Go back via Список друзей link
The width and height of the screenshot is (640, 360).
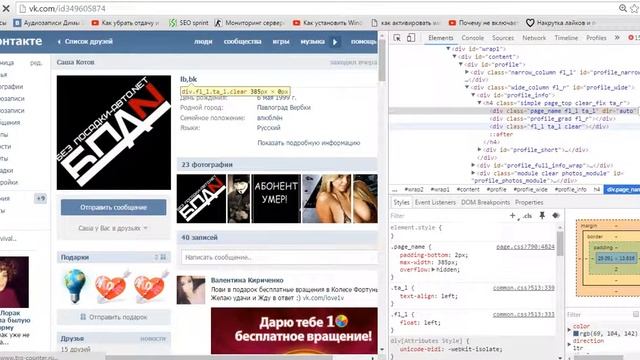[85, 42]
